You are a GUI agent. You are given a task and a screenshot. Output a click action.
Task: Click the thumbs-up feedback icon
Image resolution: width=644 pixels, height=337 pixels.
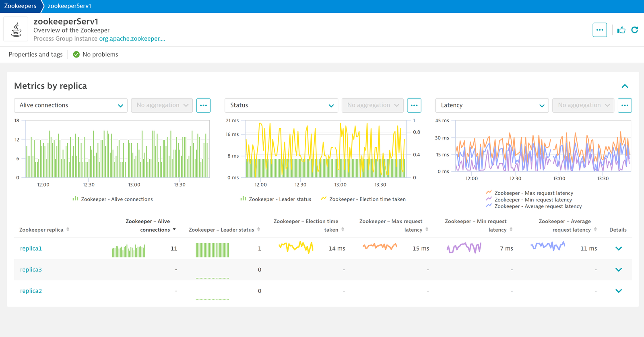point(621,30)
